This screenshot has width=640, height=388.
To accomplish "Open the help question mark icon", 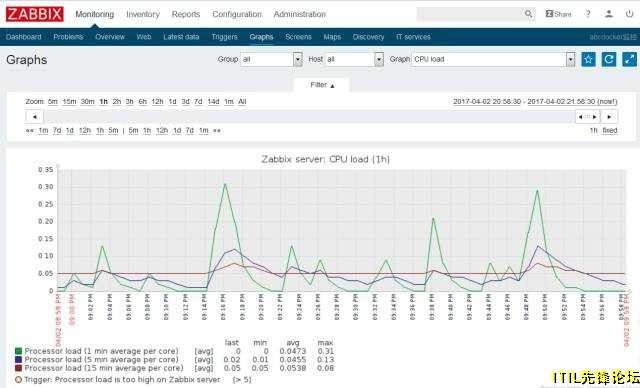I will (588, 14).
